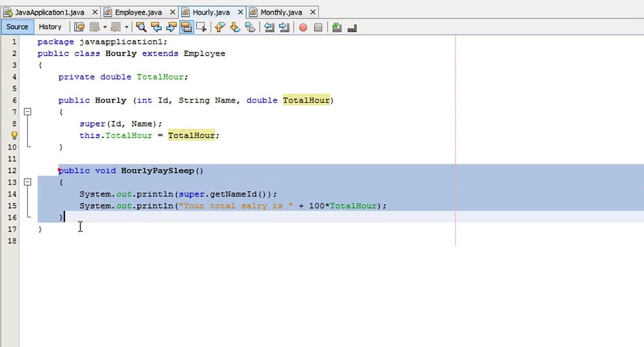Click '100*TotalHour' expression on line 15

pyautogui.click(x=343, y=206)
